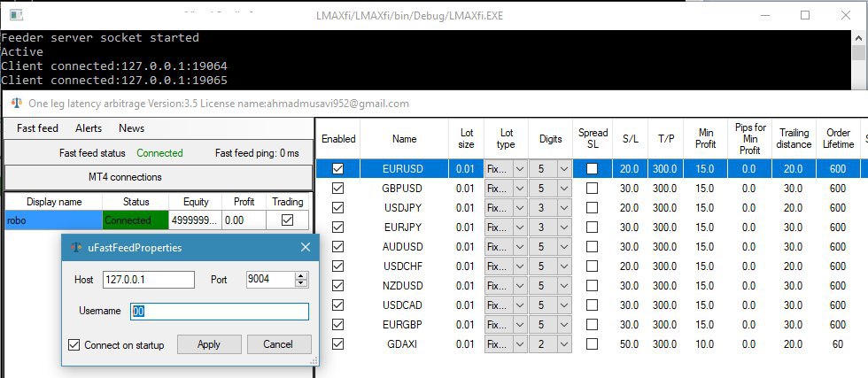Click the Trailing distance column header
The image size is (868, 378).
(794, 139)
